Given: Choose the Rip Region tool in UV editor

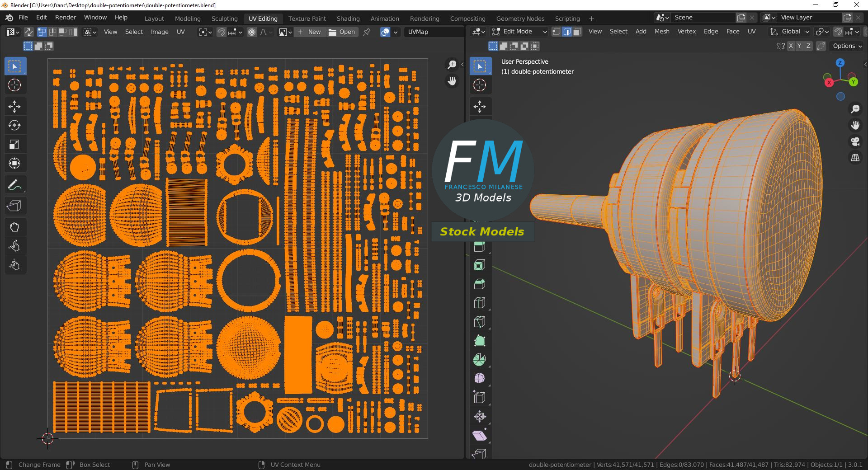Looking at the screenshot, I should [x=14, y=206].
